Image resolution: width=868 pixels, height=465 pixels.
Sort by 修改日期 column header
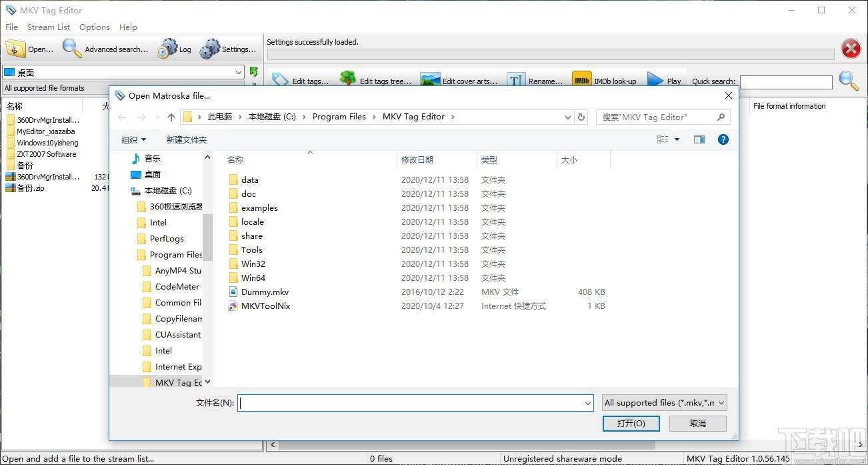tap(436, 159)
